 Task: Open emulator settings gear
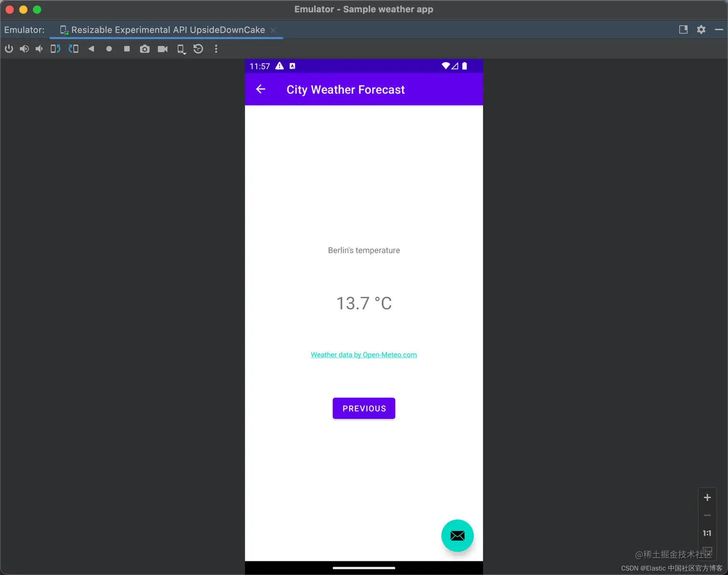tap(701, 29)
